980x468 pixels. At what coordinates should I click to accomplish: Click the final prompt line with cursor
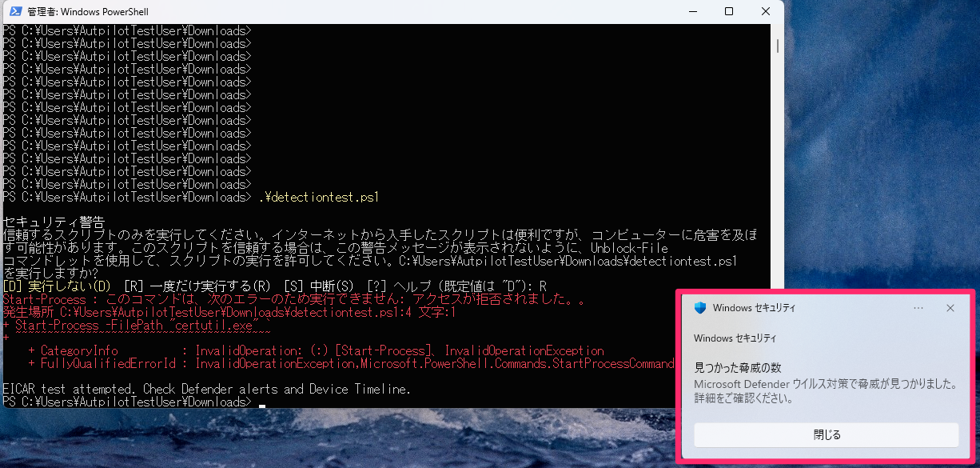[x=134, y=402]
